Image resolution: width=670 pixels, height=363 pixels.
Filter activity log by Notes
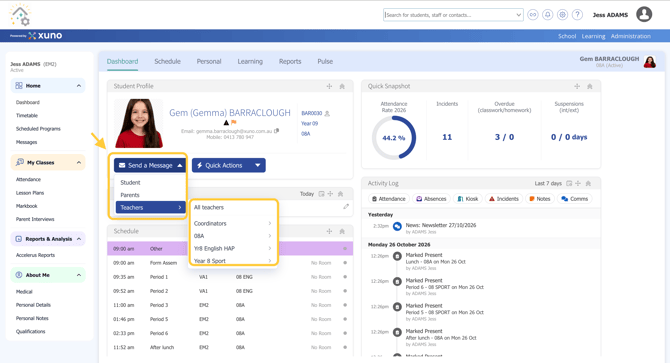(540, 199)
